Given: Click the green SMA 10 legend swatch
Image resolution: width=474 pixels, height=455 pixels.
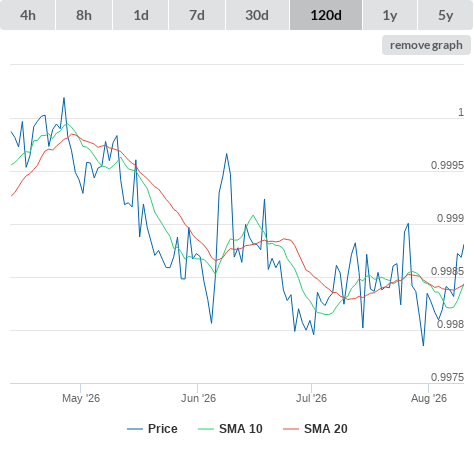Looking at the screenshot, I should click(x=206, y=429).
